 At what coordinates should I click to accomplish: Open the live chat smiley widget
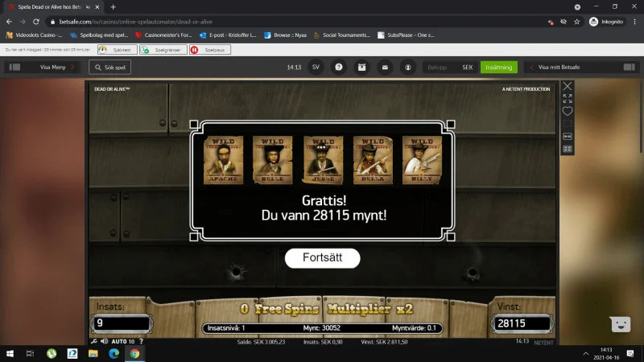tap(621, 324)
